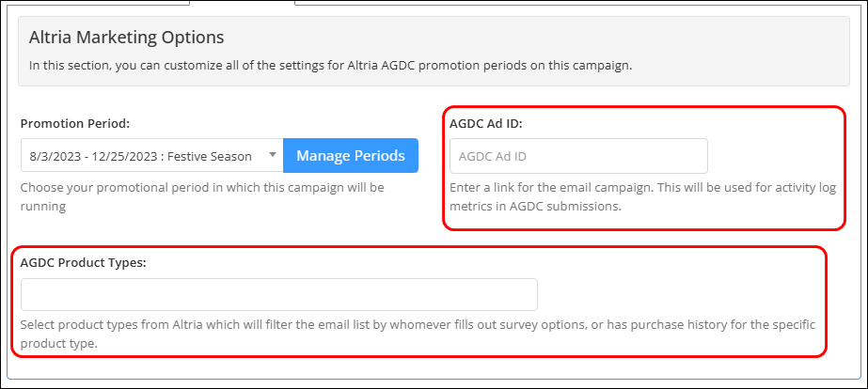Focus the AGDC Ad ID text field

(578, 156)
